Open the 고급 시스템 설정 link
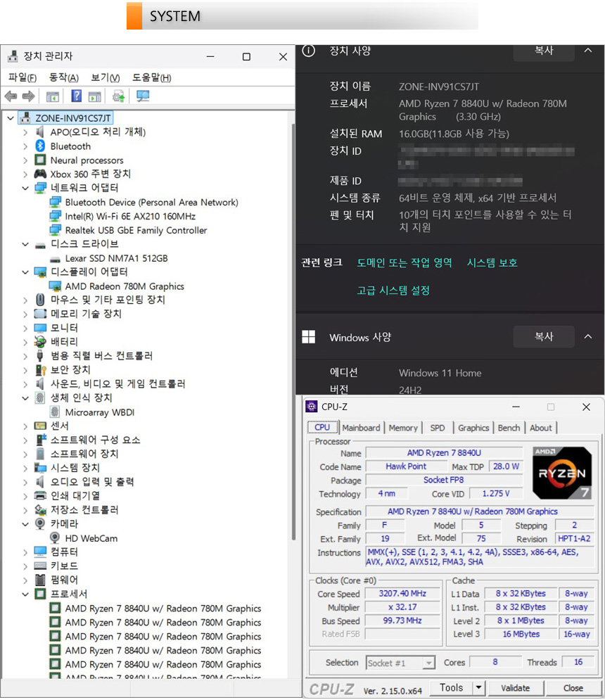The height and width of the screenshot is (700, 605). pos(393,290)
